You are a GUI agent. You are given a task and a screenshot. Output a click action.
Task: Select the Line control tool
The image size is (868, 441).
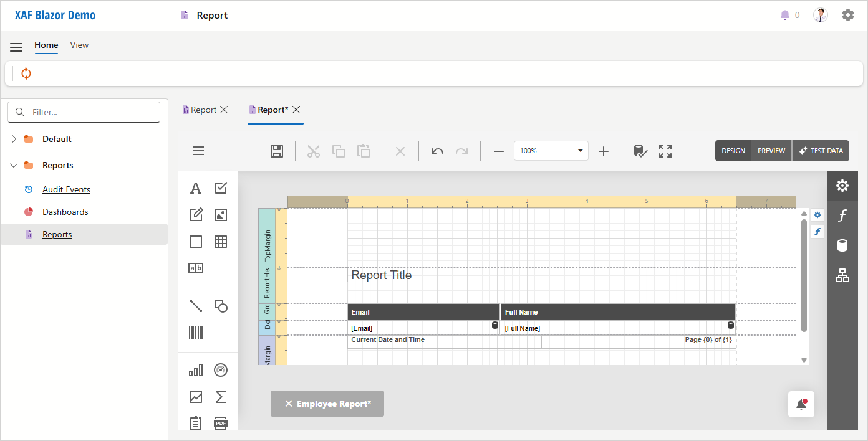pos(196,306)
